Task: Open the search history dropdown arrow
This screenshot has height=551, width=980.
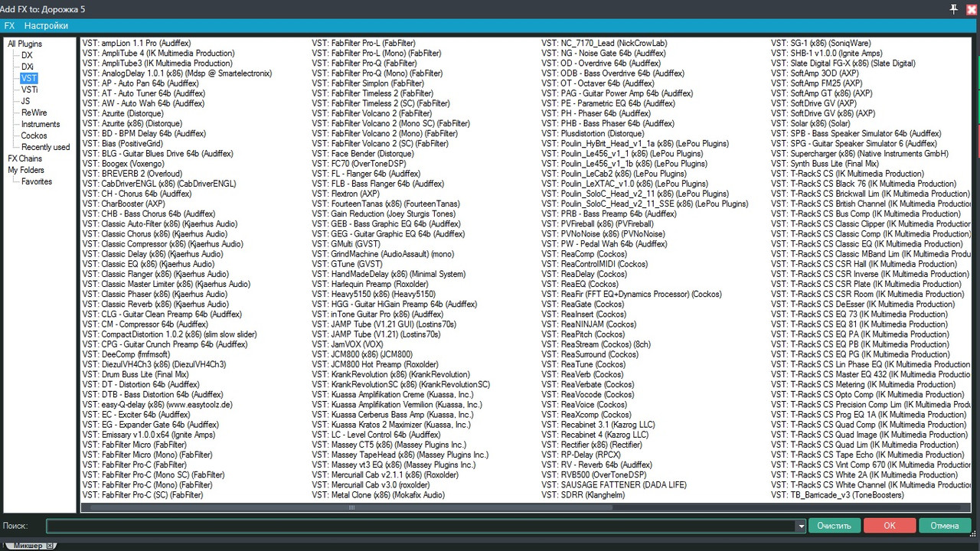Action: click(801, 526)
